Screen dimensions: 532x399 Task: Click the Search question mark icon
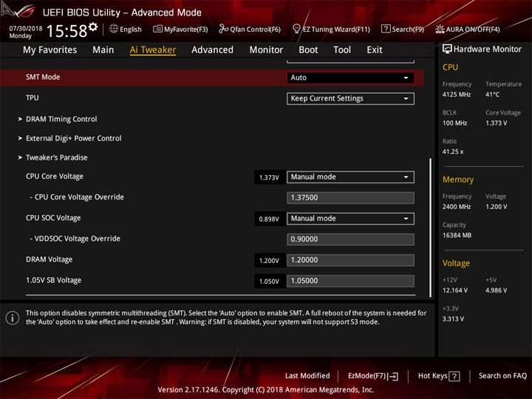point(386,29)
